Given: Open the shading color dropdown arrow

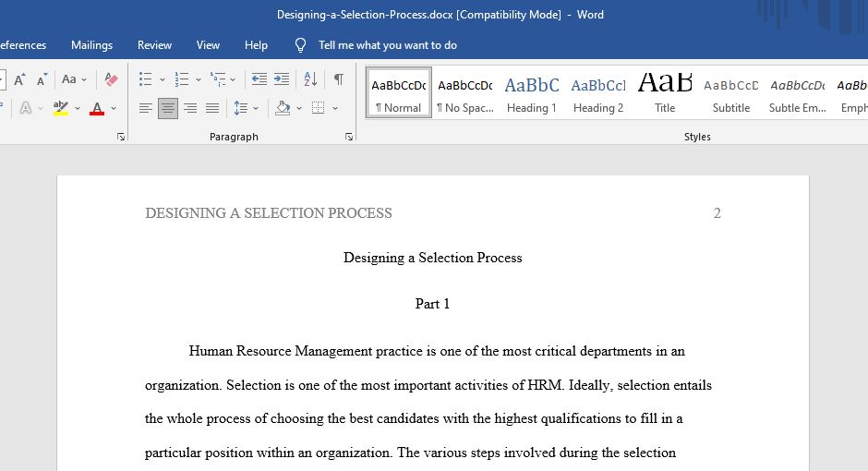Looking at the screenshot, I should (x=299, y=108).
